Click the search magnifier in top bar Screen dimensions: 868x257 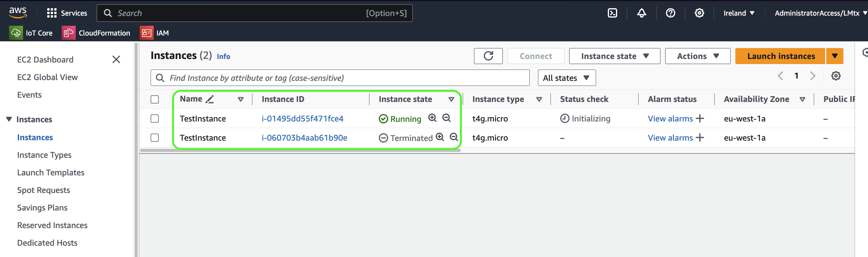pyautogui.click(x=108, y=13)
